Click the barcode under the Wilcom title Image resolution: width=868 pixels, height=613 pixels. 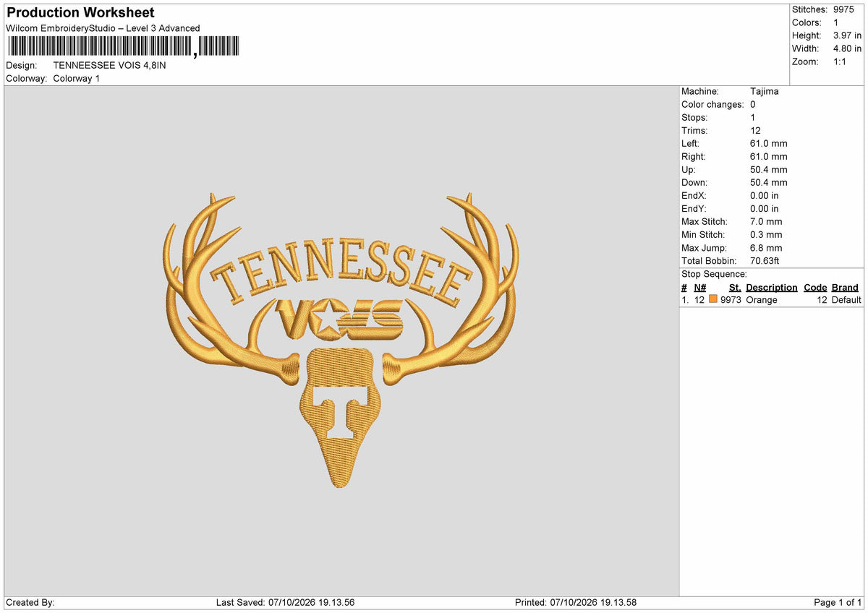click(123, 47)
